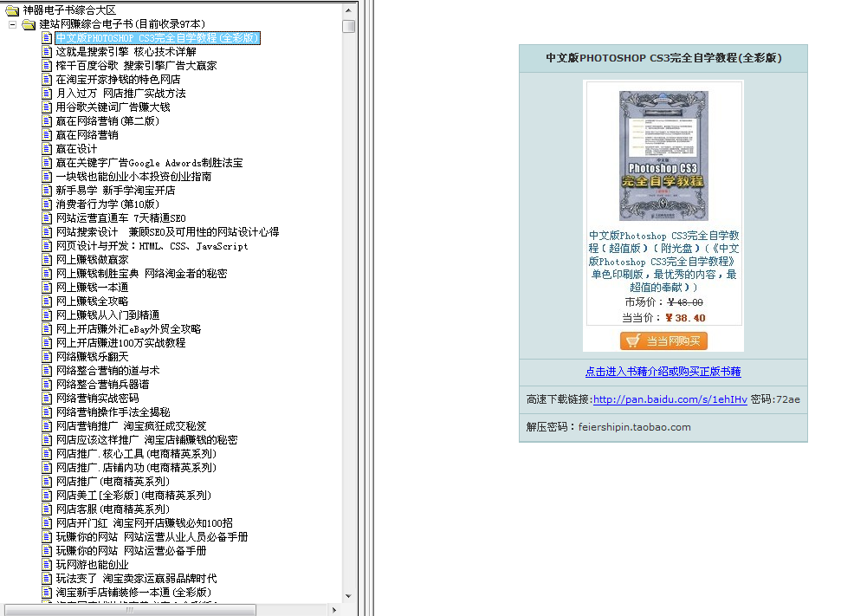Click the shopping cart icon on 当当网购买
Screen dimensions: 841x616
[x=633, y=340]
